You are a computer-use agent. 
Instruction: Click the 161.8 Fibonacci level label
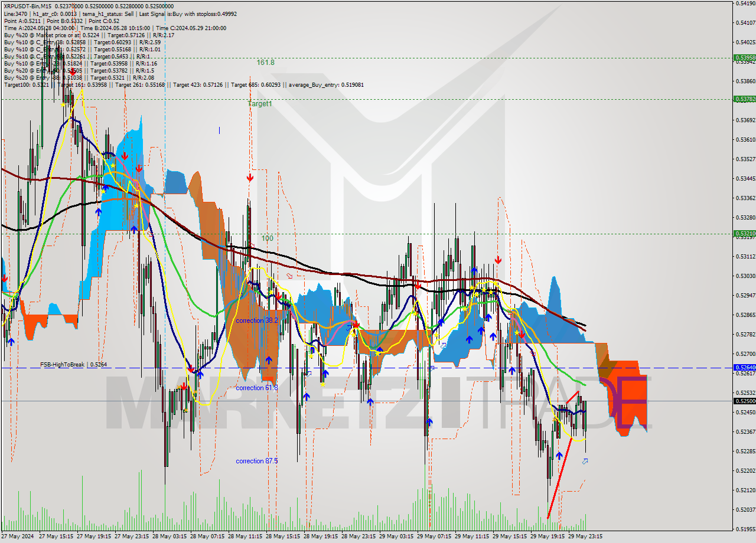click(x=265, y=62)
